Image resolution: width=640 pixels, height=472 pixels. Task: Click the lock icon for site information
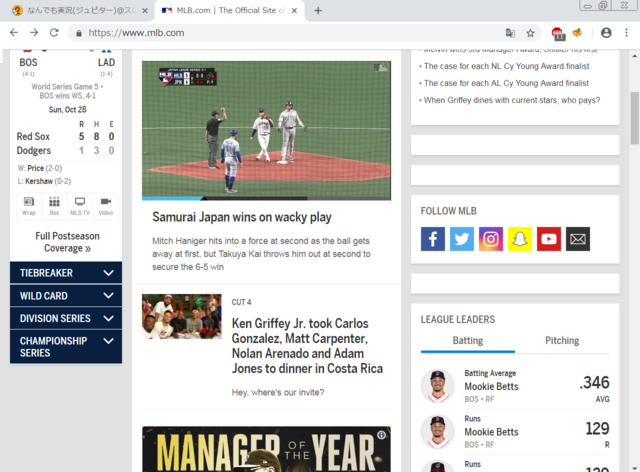(79, 33)
